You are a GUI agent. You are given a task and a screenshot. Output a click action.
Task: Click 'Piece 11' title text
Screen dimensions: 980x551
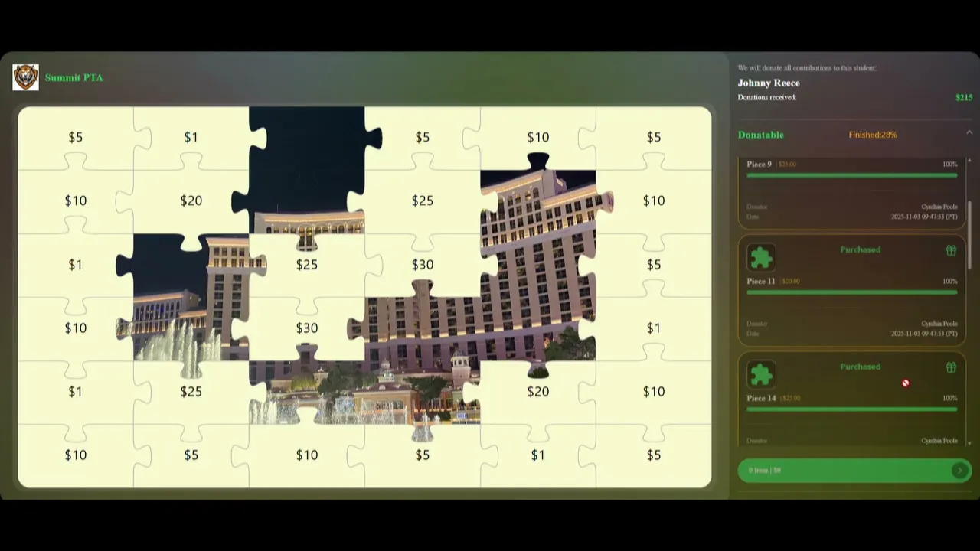(761, 281)
